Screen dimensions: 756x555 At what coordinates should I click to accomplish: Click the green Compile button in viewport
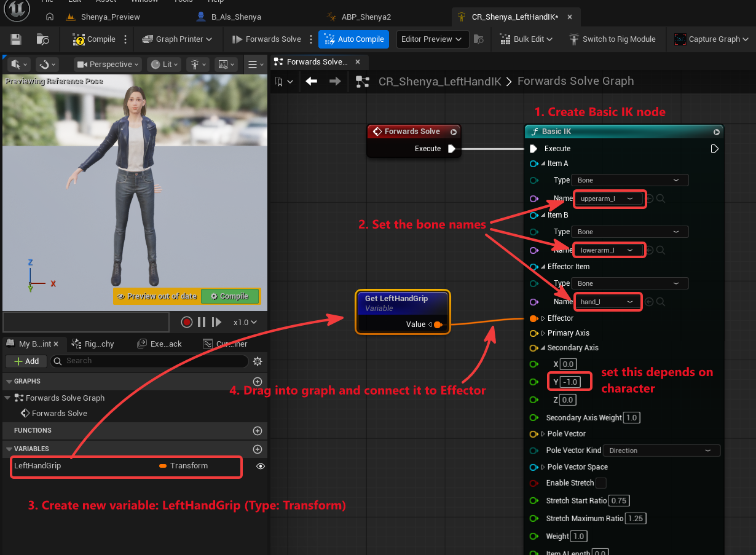pos(230,296)
